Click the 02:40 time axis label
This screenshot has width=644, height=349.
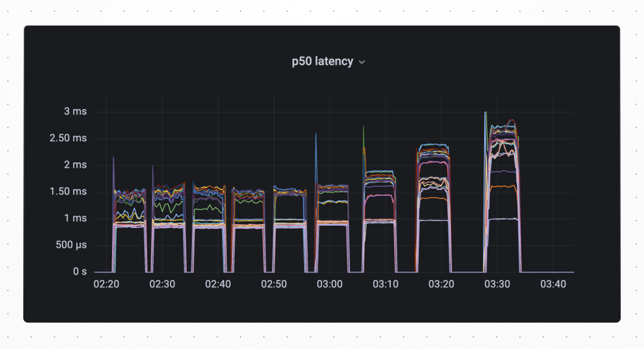point(218,284)
